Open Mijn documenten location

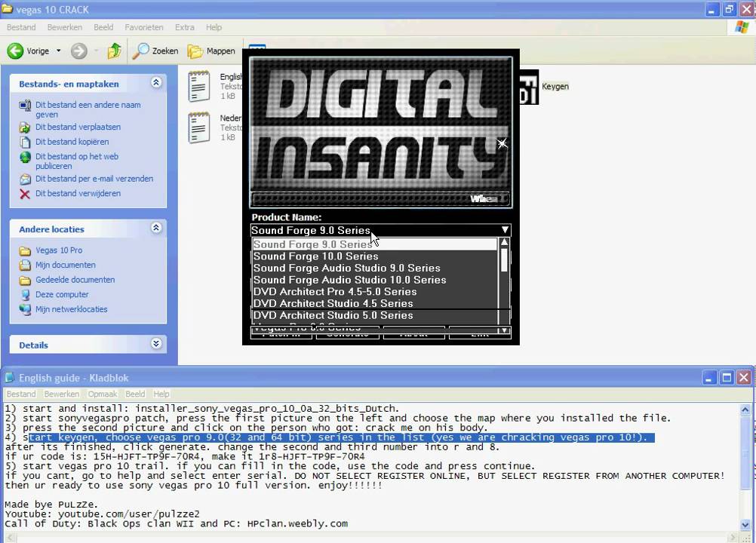tap(66, 265)
